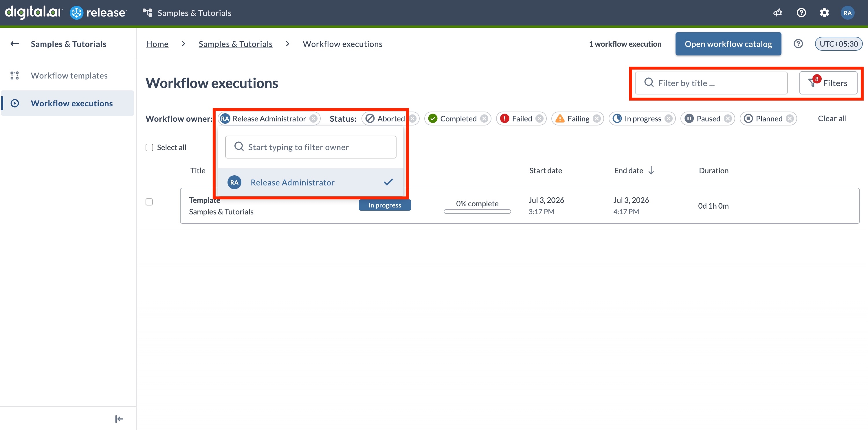Viewport: 868px width, 430px height.
Task: Remove the Failing status chip
Action: [x=597, y=119]
